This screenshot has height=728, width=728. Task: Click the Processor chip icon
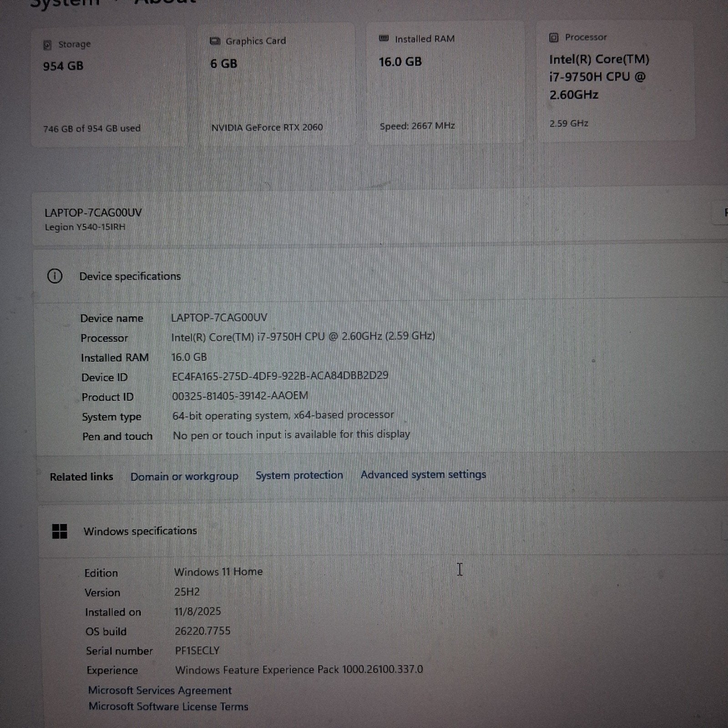[554, 37]
